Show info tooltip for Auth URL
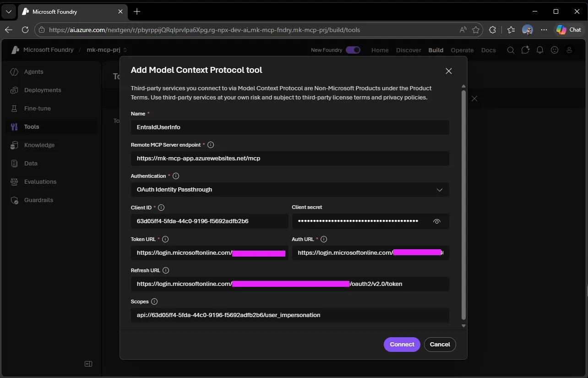The image size is (588, 378). point(324,239)
